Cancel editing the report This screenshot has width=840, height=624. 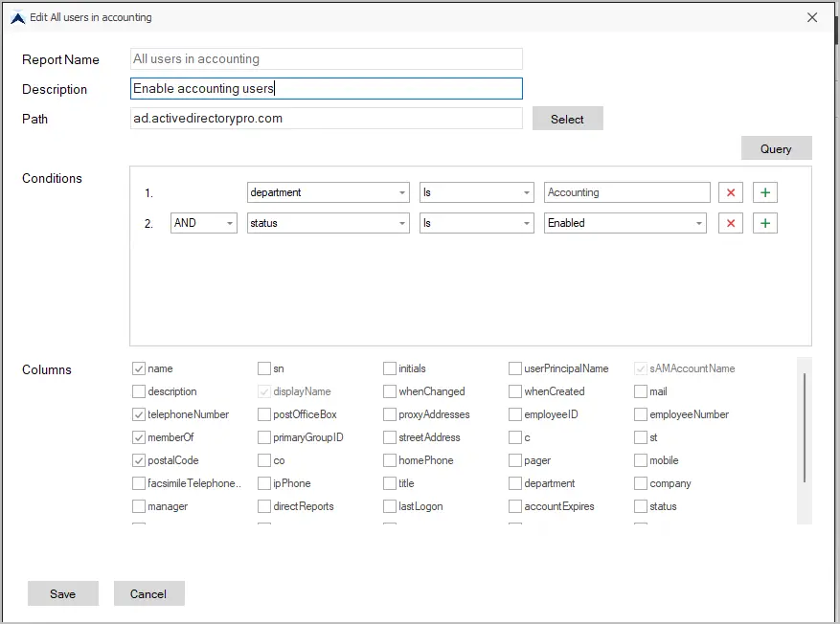tap(148, 593)
